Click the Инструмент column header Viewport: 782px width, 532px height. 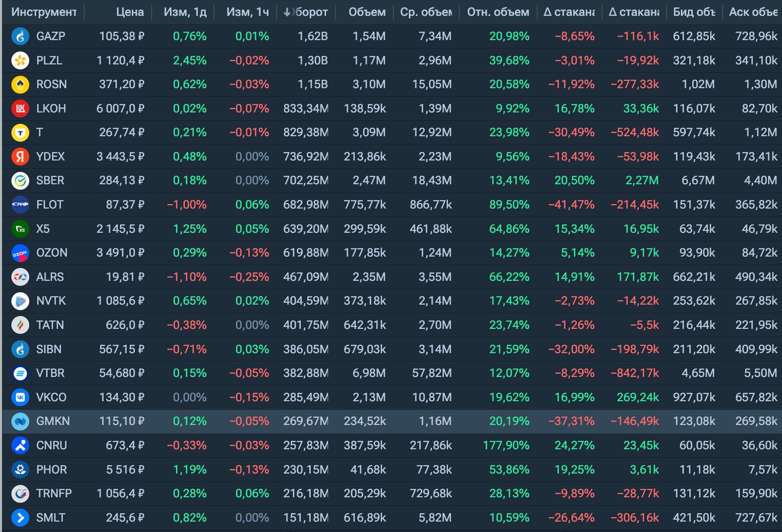coord(44,12)
